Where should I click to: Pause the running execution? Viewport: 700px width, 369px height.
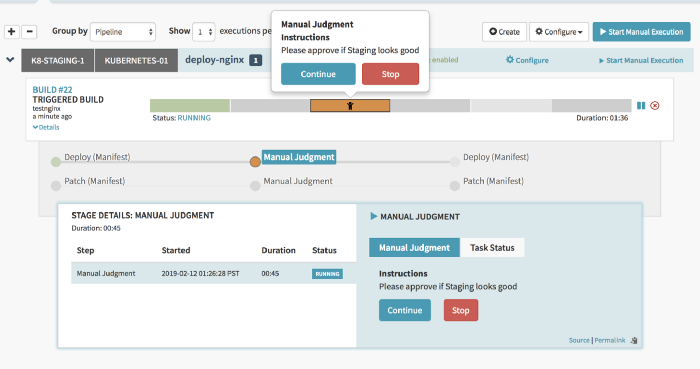point(641,106)
